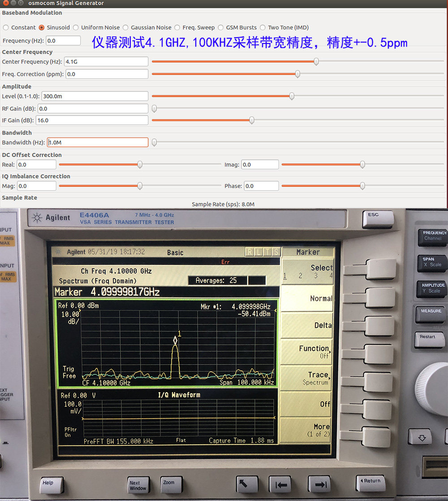Image resolution: width=448 pixels, height=501 pixels.
Task: Click the DC Offset Real slider handle
Action: pos(140,165)
